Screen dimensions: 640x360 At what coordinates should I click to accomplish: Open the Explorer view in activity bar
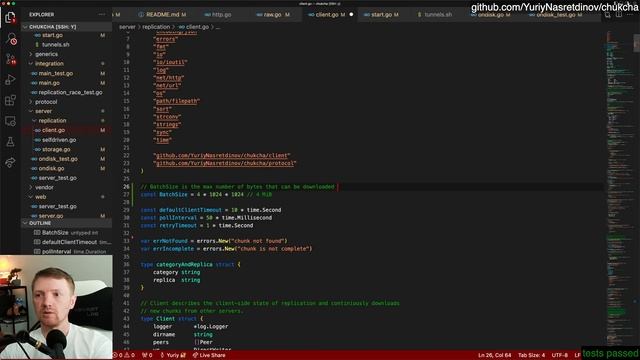pos(10,18)
